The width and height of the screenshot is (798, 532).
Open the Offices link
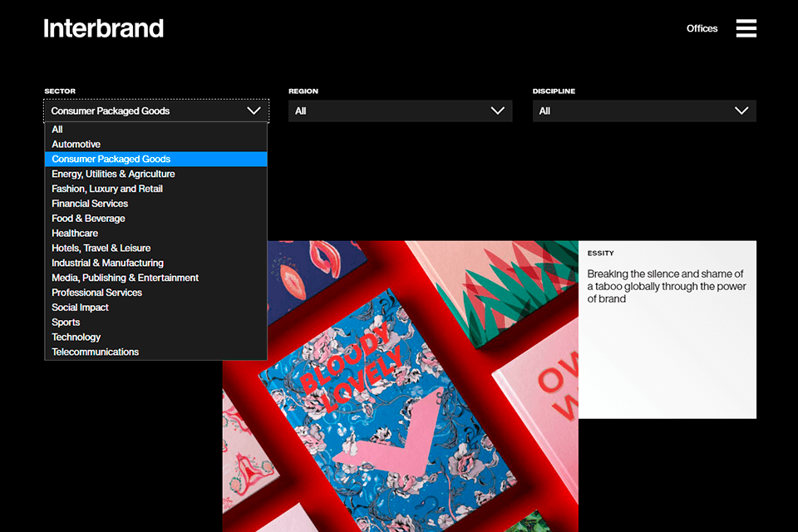pos(702,28)
